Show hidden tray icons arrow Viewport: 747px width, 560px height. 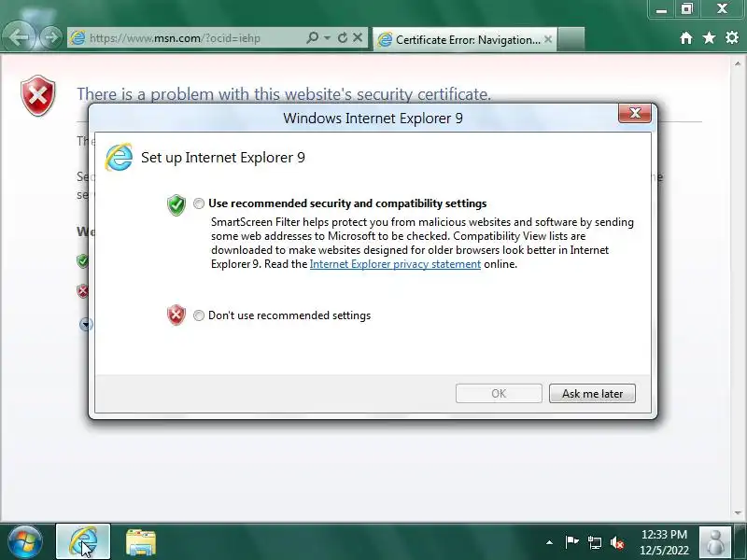click(549, 542)
